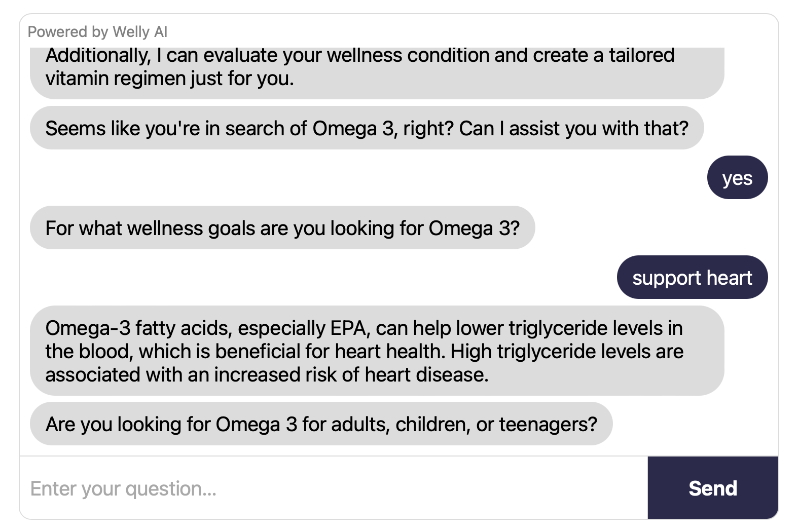The width and height of the screenshot is (799, 532).
Task: Click the 'Powered by Welly AI' label
Action: pos(97,32)
